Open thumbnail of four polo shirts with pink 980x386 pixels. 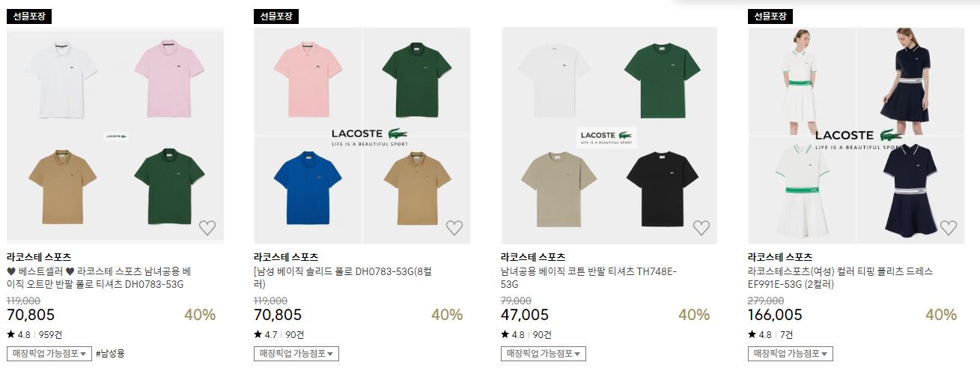(115, 136)
